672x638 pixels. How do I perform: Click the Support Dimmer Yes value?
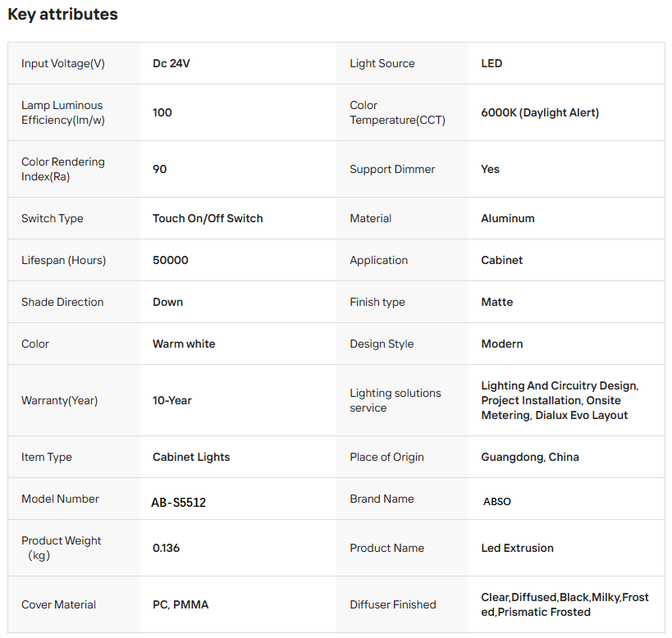(491, 169)
